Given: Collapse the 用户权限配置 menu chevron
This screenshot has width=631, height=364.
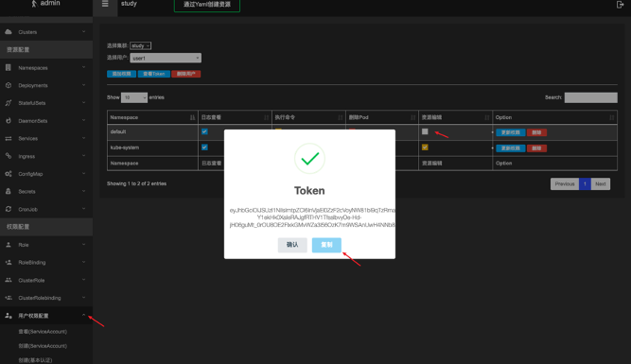Looking at the screenshot, I should tap(83, 316).
